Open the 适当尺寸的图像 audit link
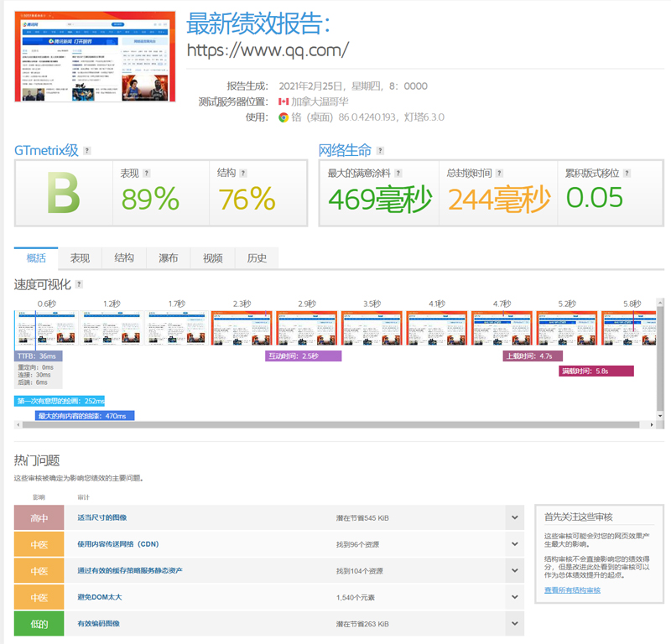 tap(101, 517)
